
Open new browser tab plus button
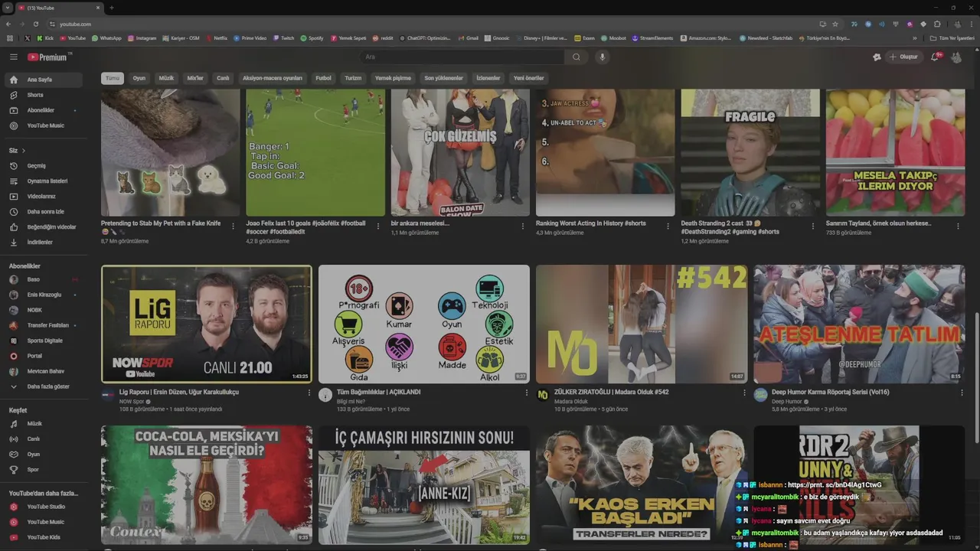(x=112, y=8)
